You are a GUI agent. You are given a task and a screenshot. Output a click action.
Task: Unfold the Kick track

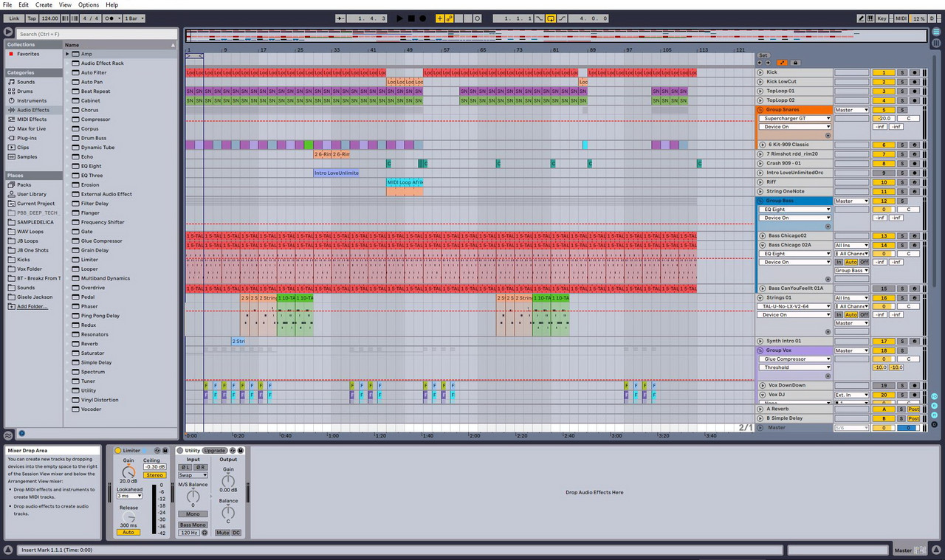[x=761, y=72]
